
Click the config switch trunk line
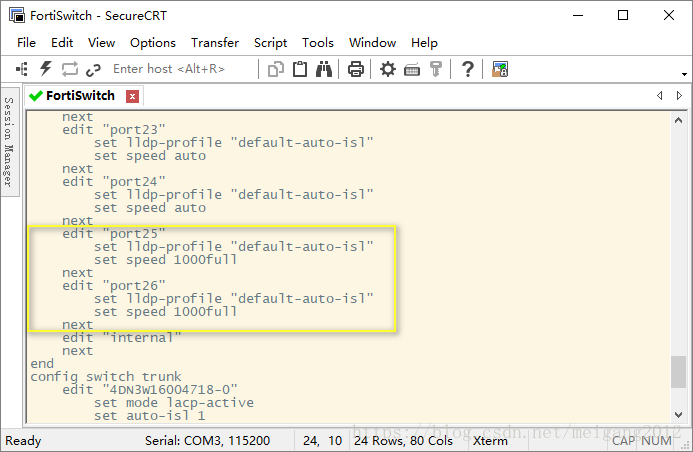106,377
